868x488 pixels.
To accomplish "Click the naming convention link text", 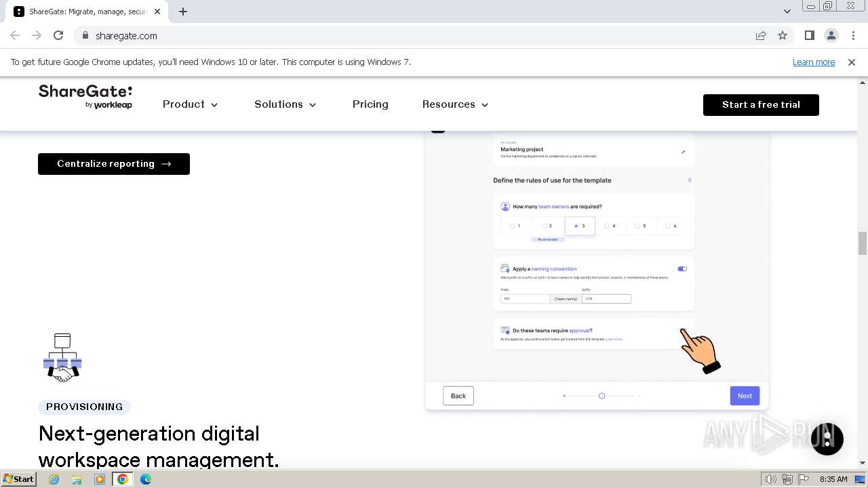I will 554,269.
